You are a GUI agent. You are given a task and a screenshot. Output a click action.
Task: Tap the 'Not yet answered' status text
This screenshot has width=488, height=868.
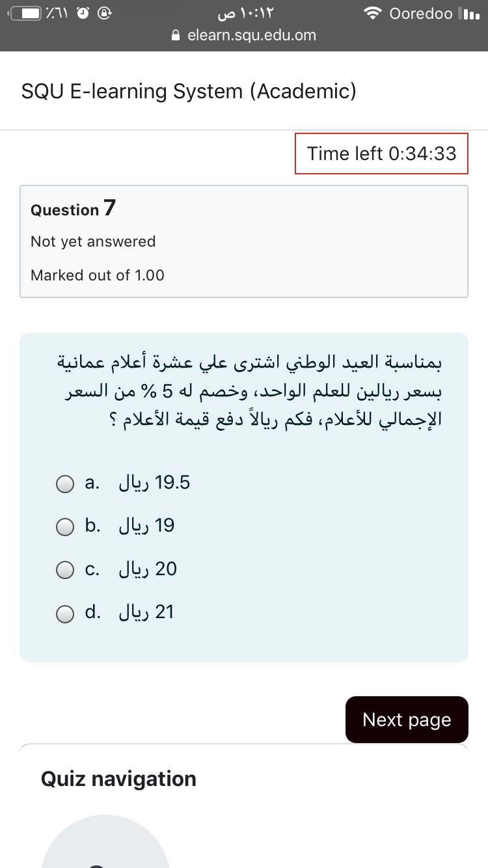[93, 241]
